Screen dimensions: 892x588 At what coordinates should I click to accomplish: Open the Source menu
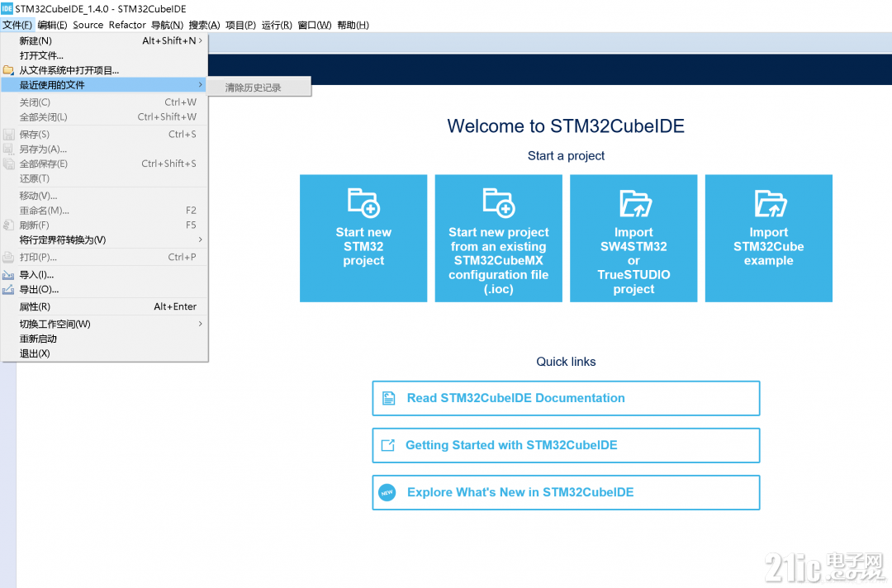[88, 25]
